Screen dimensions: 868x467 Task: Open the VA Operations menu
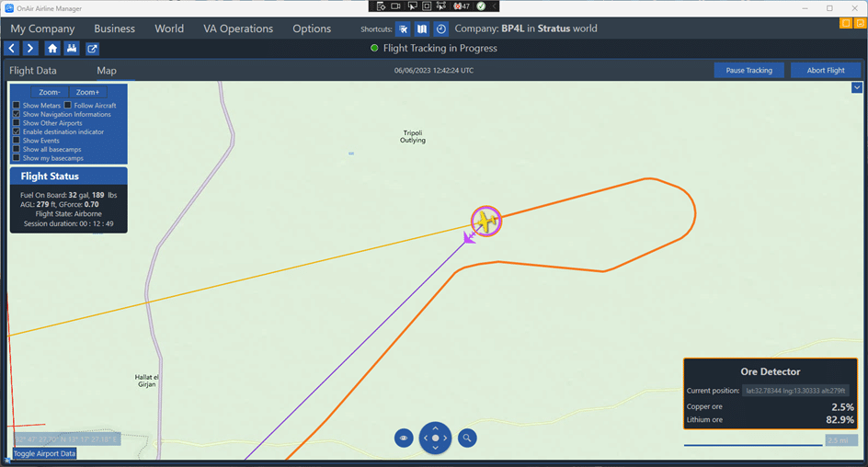point(238,28)
